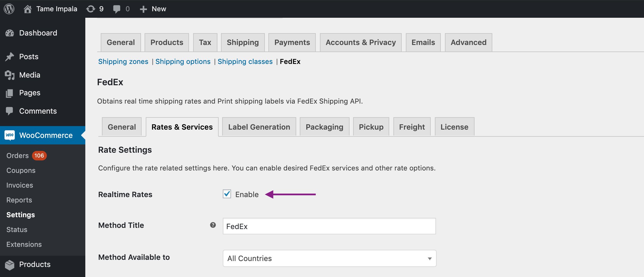This screenshot has height=277, width=644.
Task: Open the Packaging tab
Action: [x=324, y=127]
